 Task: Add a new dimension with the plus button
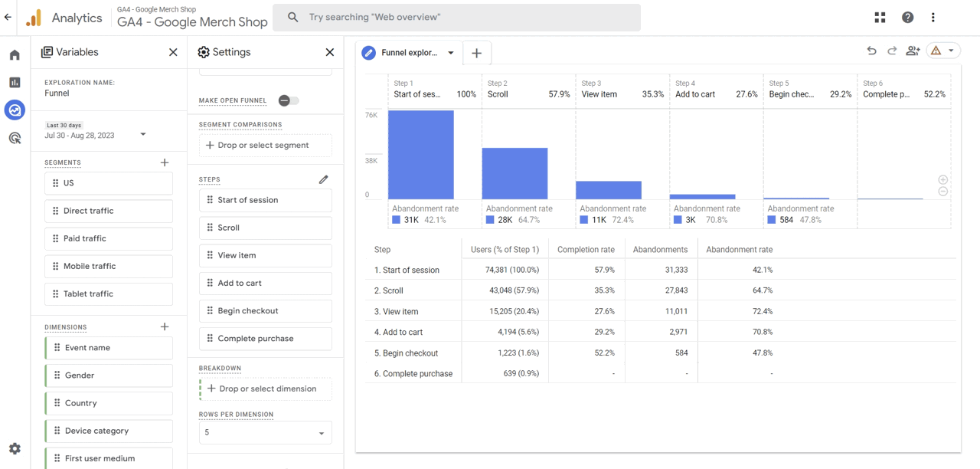point(164,326)
